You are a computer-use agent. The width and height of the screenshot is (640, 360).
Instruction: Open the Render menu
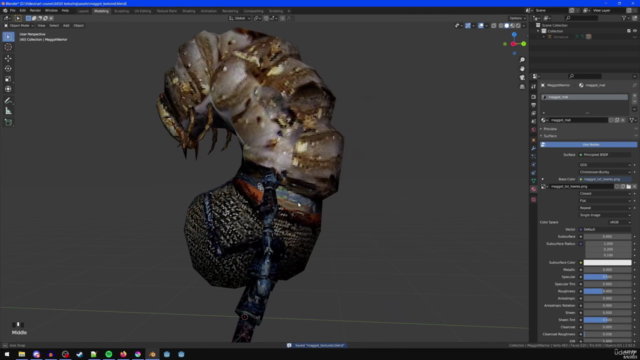pyautogui.click(x=35, y=11)
